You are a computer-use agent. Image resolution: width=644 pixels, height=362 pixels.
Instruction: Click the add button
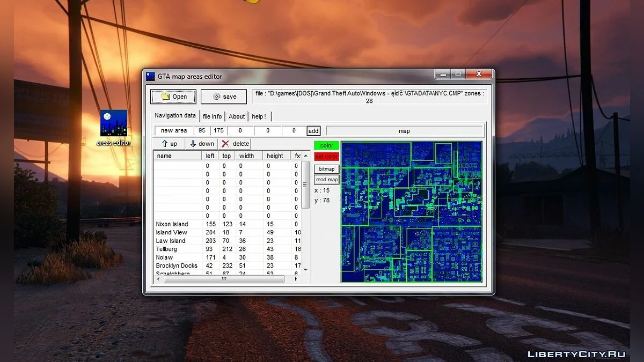coord(313,131)
